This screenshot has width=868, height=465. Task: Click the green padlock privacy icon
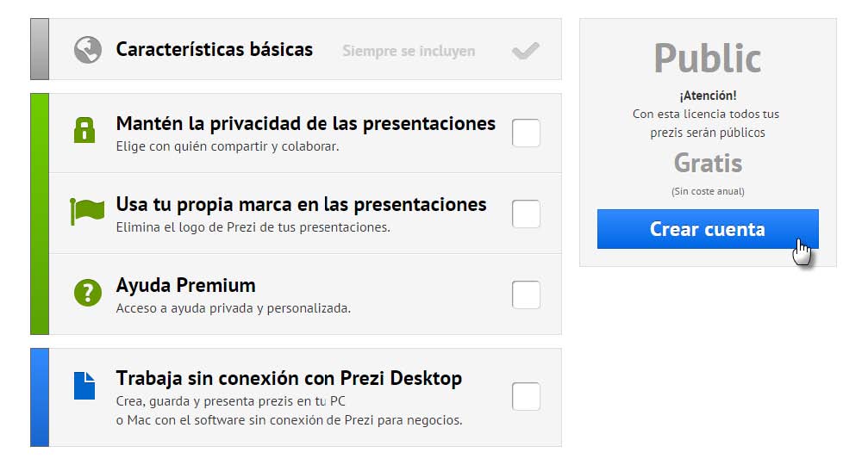point(84,130)
